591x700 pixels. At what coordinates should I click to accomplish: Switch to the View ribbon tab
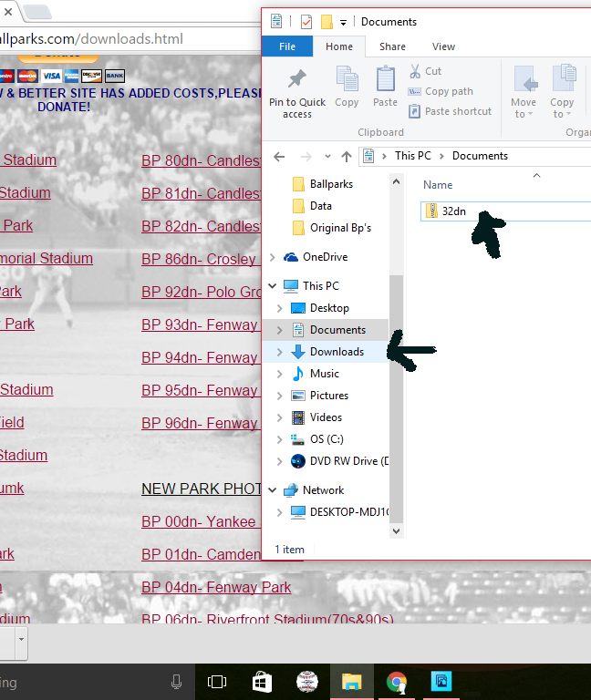pyautogui.click(x=443, y=46)
